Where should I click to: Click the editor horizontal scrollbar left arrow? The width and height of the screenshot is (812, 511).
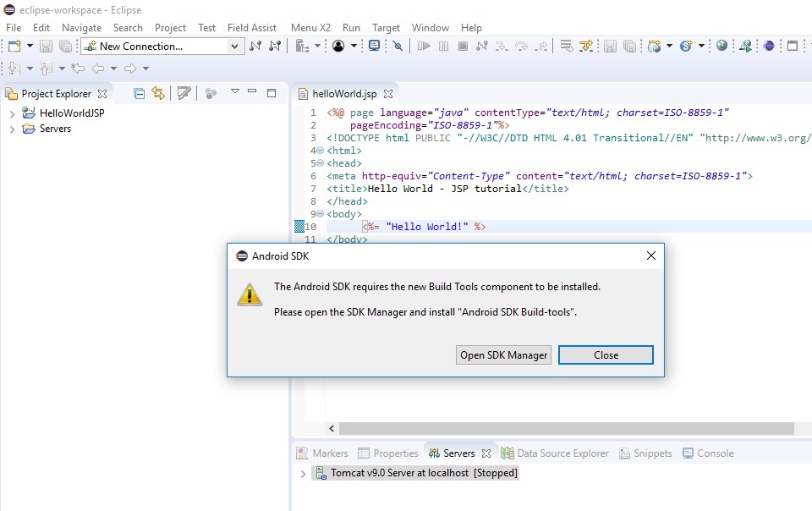[x=332, y=429]
